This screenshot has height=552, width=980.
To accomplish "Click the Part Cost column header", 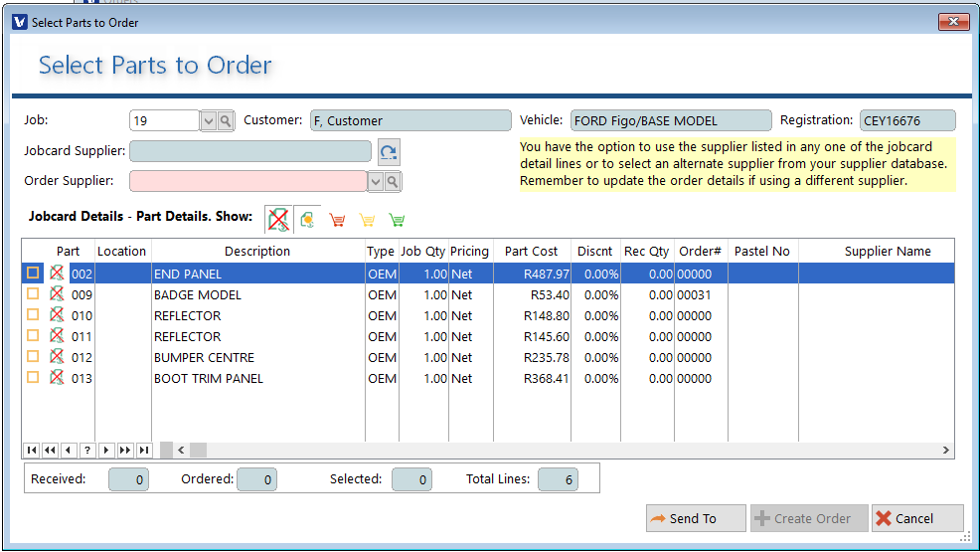I will click(531, 252).
